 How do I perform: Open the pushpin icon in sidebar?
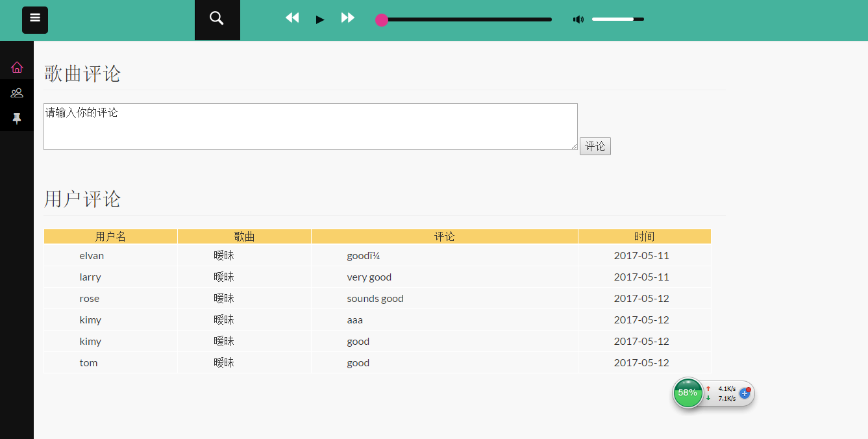[x=17, y=118]
